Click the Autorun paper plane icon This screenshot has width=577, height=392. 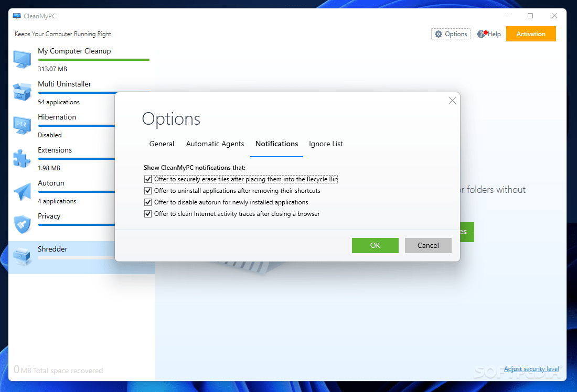coord(22,192)
